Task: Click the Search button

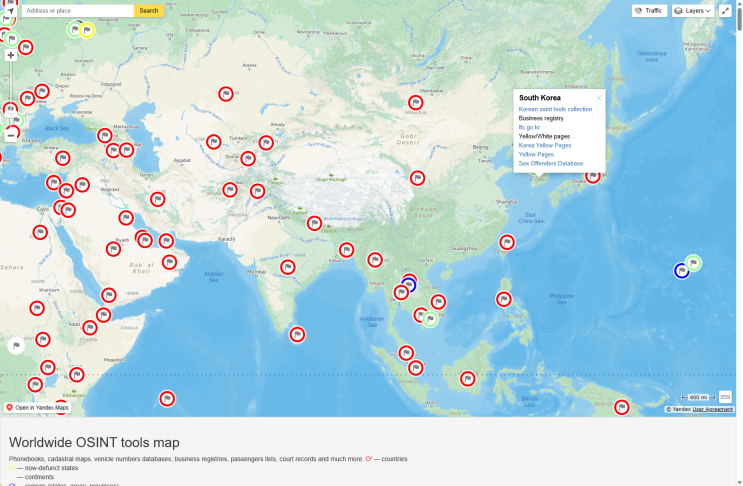Action: pos(149,10)
